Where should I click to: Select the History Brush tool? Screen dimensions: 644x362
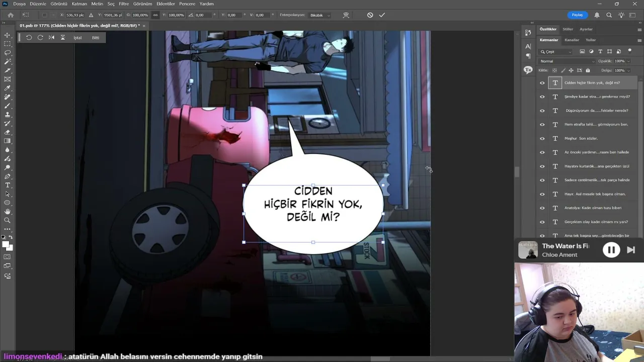[8, 123]
